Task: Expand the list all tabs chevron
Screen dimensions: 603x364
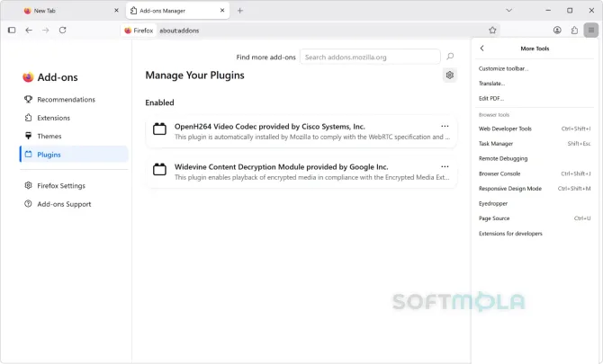Action: click(508, 11)
